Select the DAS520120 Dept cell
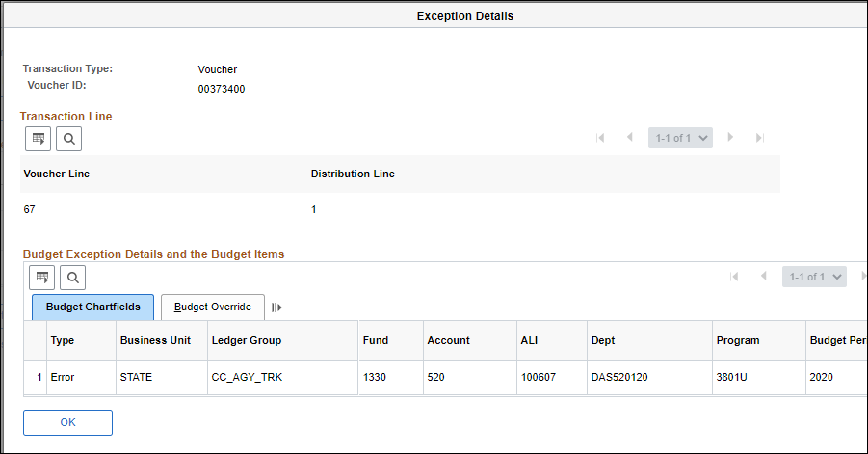The image size is (868, 454). (619, 377)
